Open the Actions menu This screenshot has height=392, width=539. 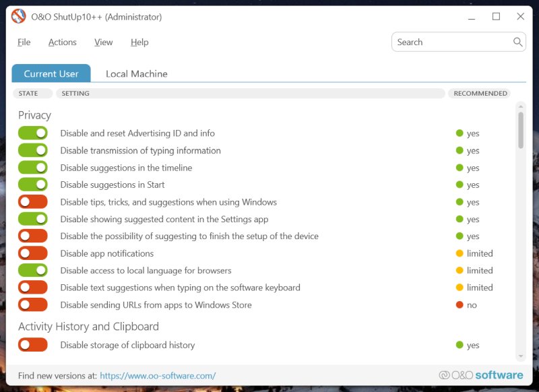(62, 42)
